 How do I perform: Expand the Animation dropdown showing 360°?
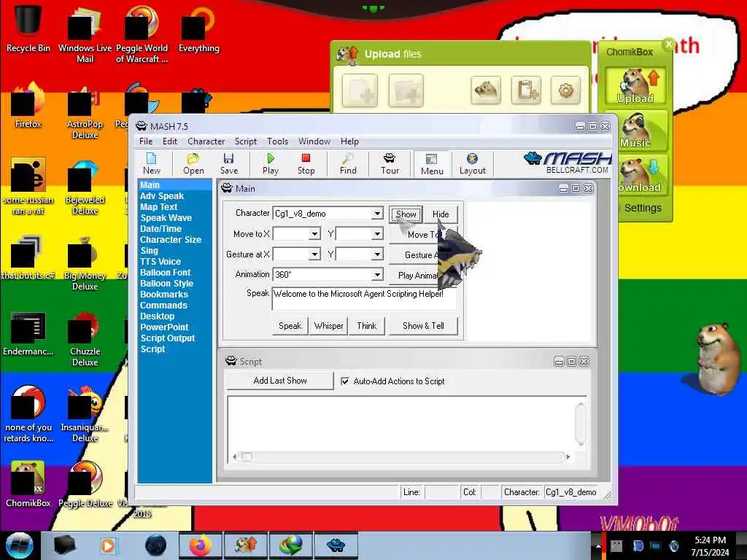tap(377, 275)
